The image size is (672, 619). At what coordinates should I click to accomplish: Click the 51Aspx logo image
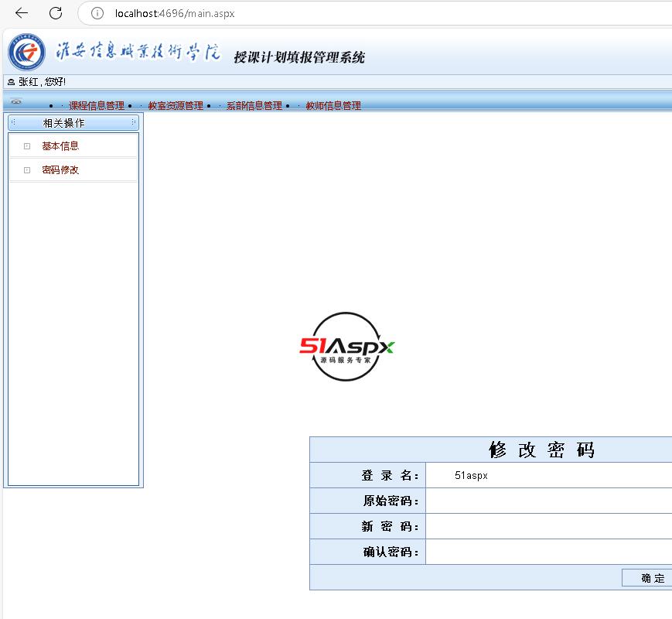(346, 347)
